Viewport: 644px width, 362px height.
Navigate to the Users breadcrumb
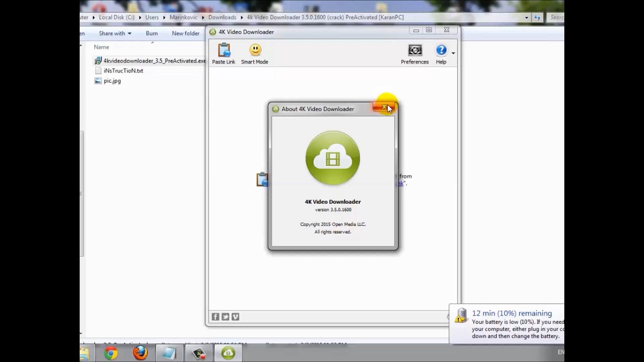(152, 17)
